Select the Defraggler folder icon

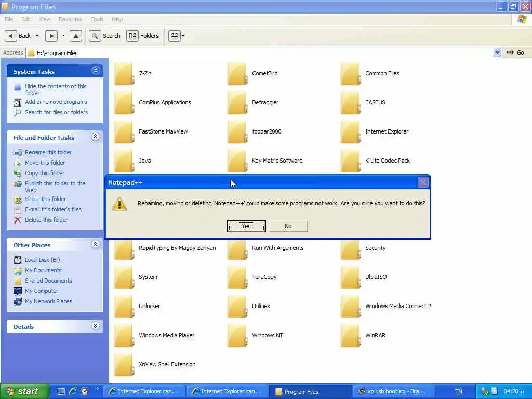coord(237,103)
